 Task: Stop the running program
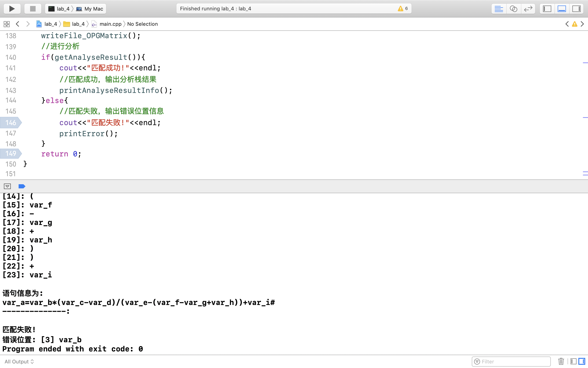click(33, 9)
